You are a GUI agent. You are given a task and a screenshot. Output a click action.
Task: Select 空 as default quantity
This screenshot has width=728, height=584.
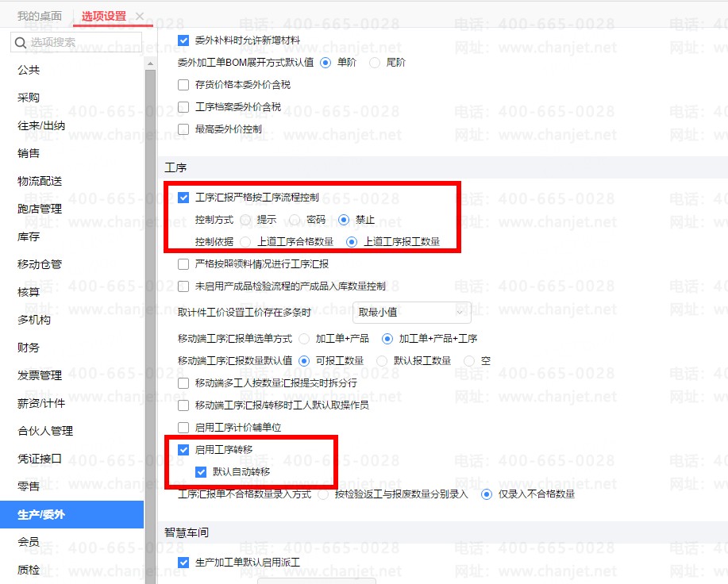(469, 361)
